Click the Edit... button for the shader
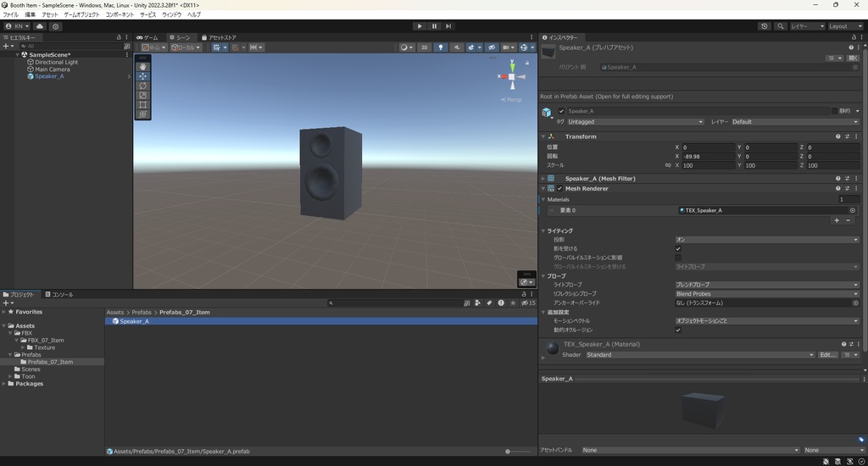 tap(827, 355)
